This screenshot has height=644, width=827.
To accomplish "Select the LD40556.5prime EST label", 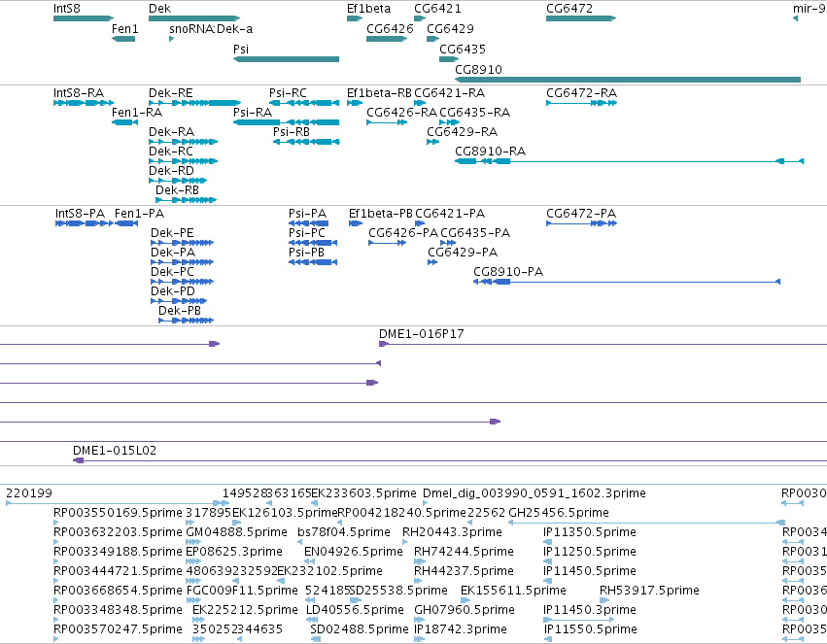I will pos(355,610).
